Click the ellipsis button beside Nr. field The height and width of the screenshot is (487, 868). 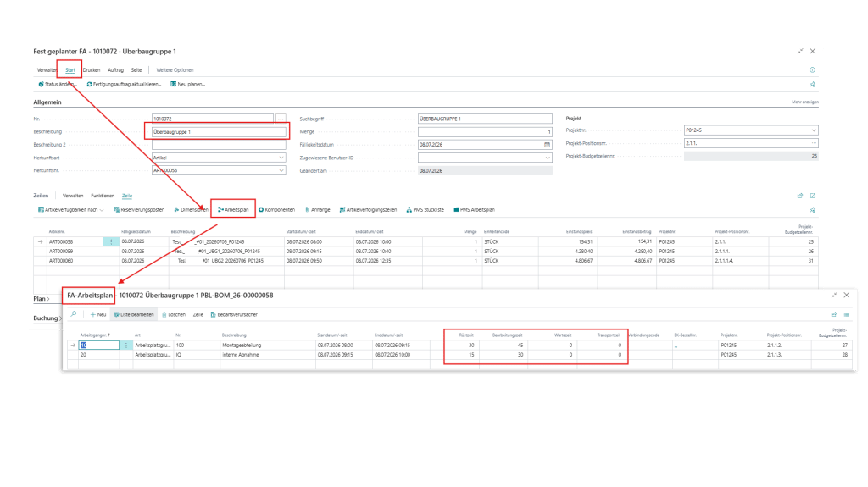(281, 119)
